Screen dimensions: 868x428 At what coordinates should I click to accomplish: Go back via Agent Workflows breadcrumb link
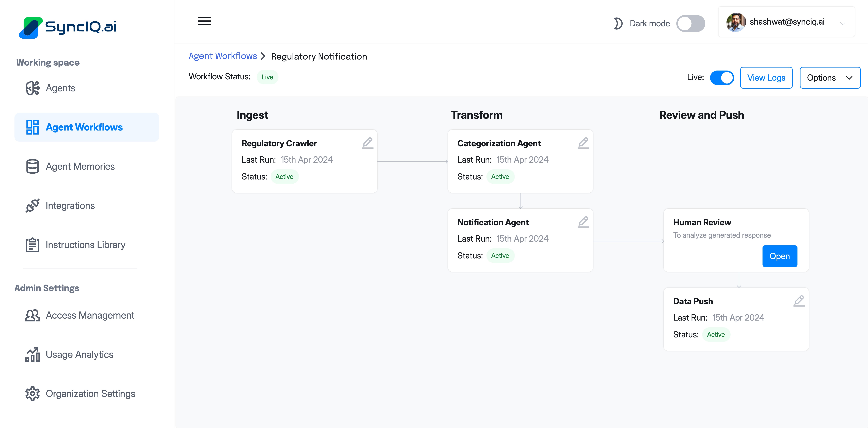pos(223,56)
